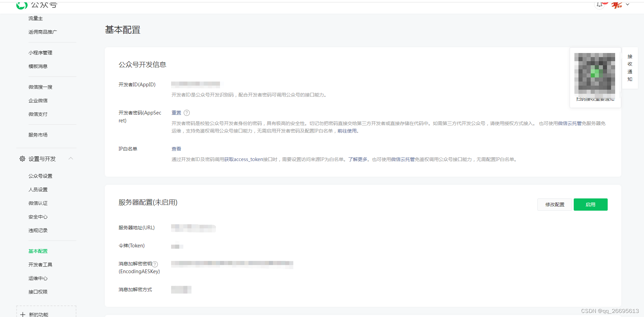Click the 了解更多 link
This screenshot has height=317, width=644.
tap(358, 159)
